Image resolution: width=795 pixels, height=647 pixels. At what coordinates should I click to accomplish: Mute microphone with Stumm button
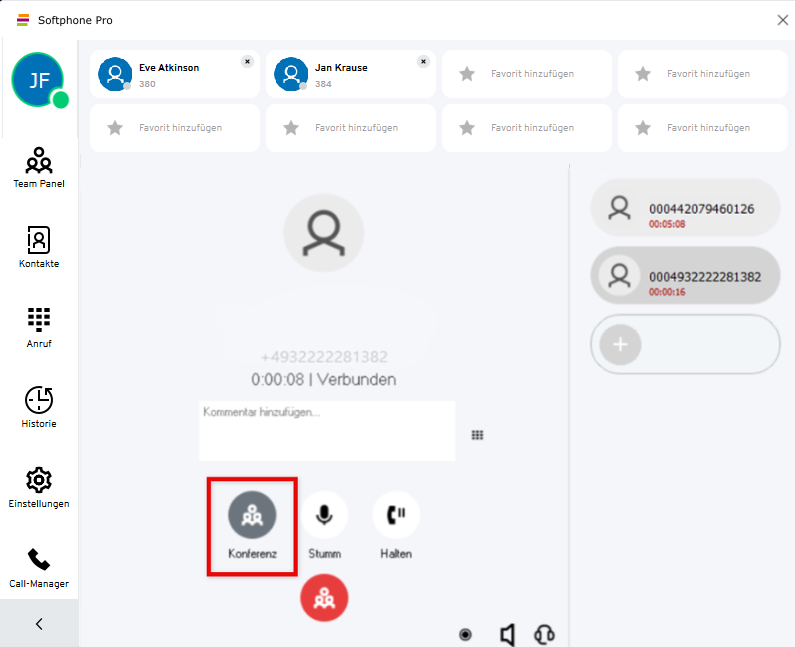(324, 516)
